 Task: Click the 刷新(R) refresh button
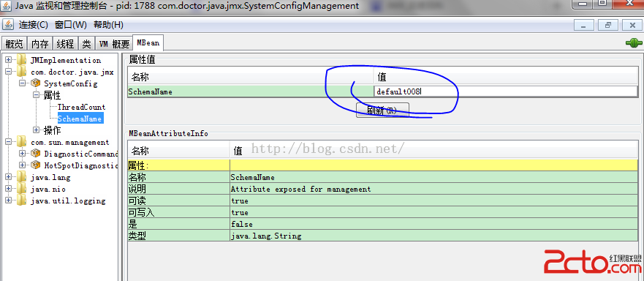[382, 110]
